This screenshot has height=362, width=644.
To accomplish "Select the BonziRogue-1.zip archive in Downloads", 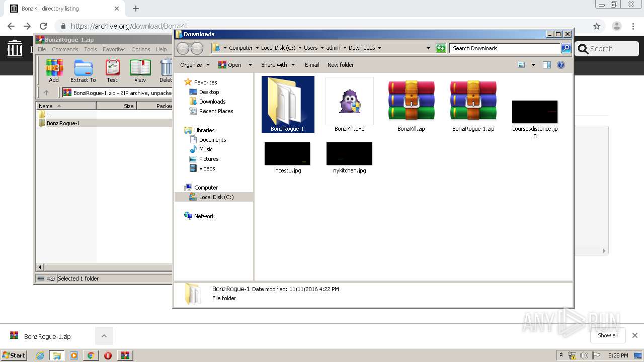I will click(473, 105).
